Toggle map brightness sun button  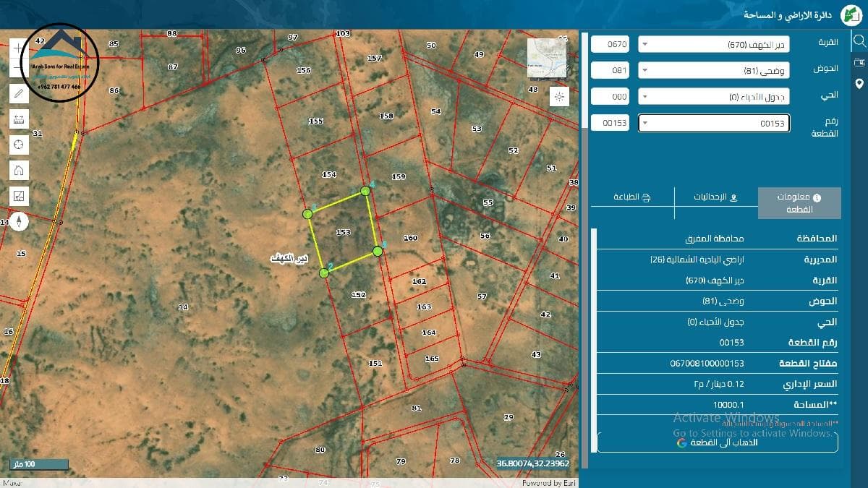(x=558, y=96)
